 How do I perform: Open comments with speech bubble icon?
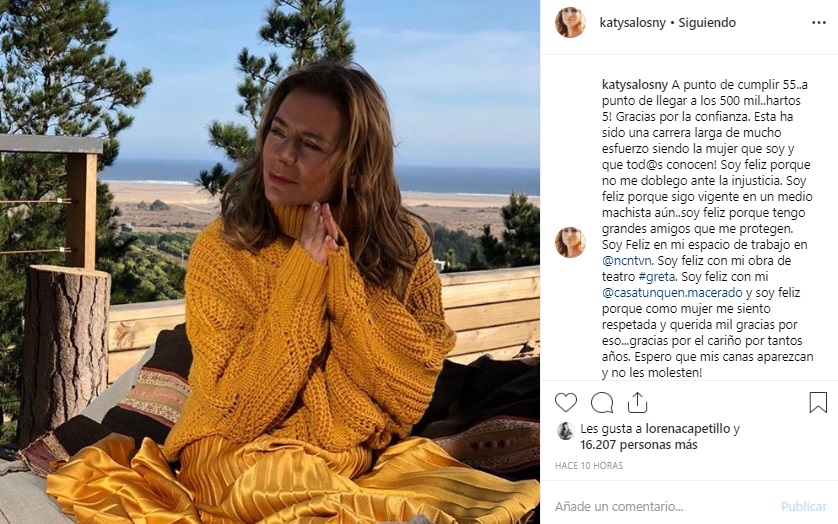coord(602,402)
